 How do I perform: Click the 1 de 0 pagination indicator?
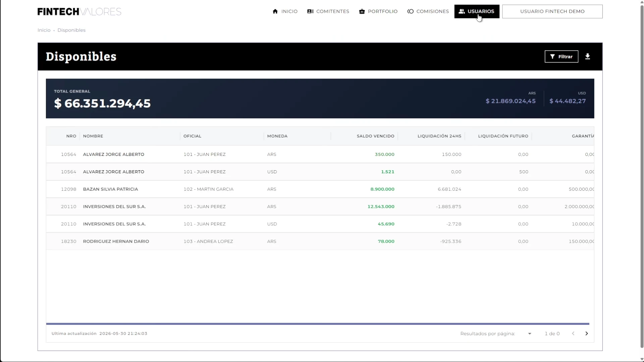tap(552, 334)
